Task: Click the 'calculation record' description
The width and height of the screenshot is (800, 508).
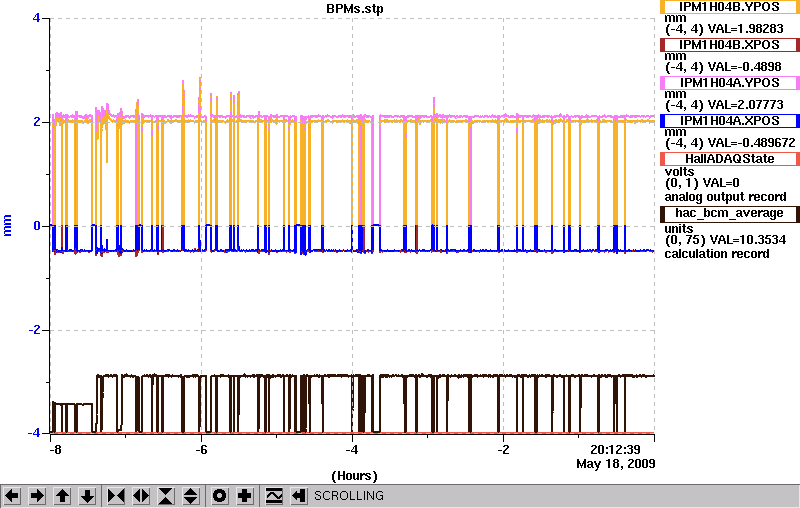Action: (x=717, y=254)
